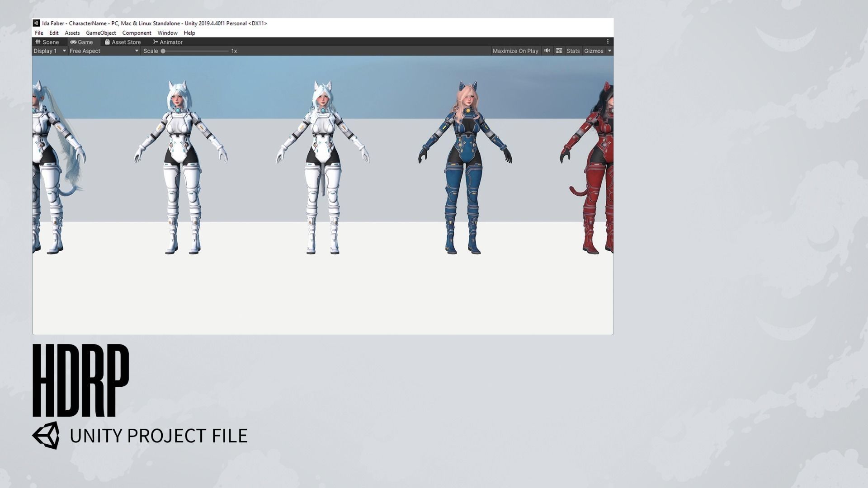Click the keyboard shortcuts icon near Stats
The width and height of the screenshot is (868, 488).
tap(559, 51)
